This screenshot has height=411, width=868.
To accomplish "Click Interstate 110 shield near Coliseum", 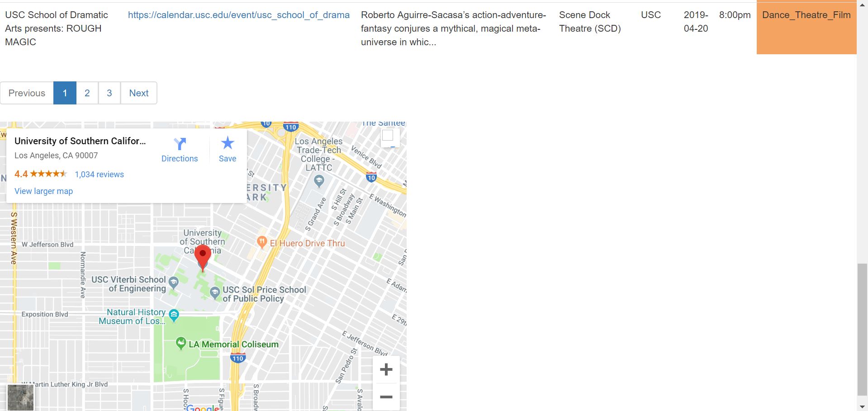I will pos(238,358).
